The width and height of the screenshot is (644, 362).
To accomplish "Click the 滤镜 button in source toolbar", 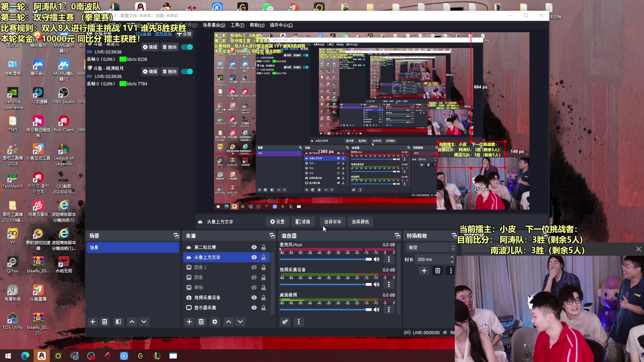I will click(x=303, y=222).
